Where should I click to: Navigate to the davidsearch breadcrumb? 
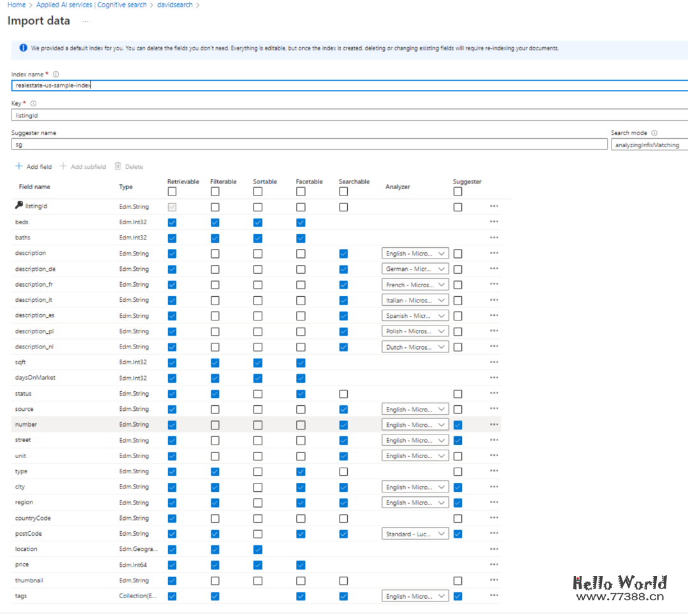click(x=175, y=5)
